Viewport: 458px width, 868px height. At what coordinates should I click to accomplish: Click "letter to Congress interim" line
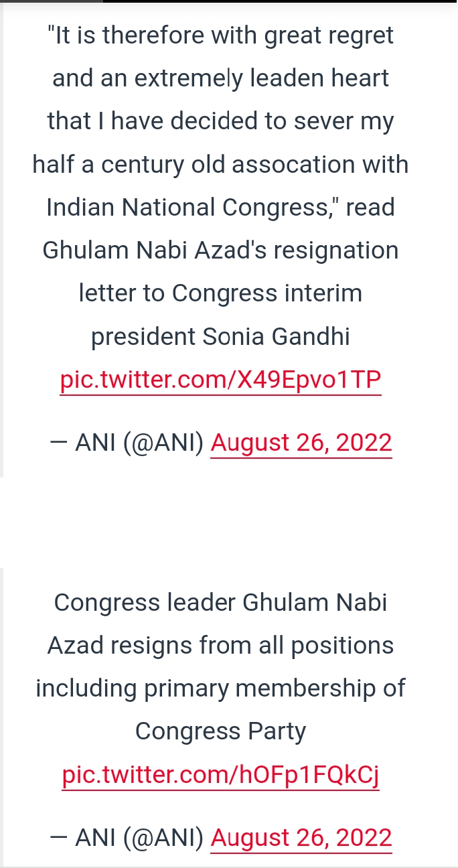point(220,293)
